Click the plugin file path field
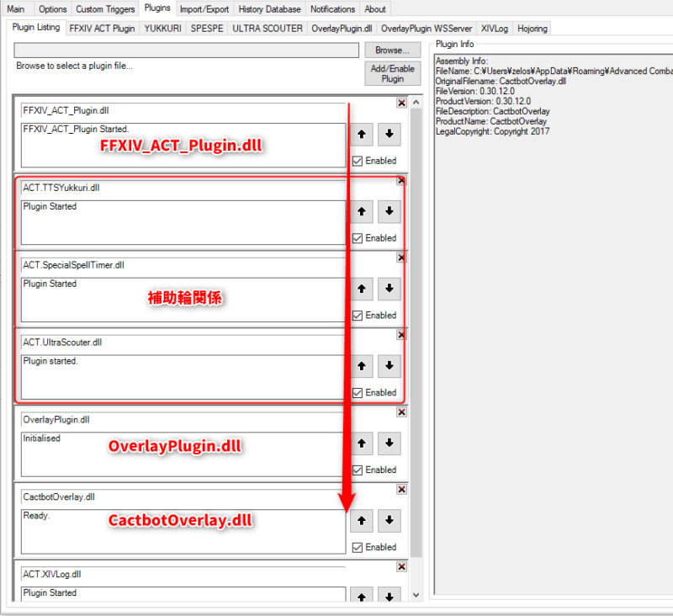The height and width of the screenshot is (616, 673). pos(186,50)
